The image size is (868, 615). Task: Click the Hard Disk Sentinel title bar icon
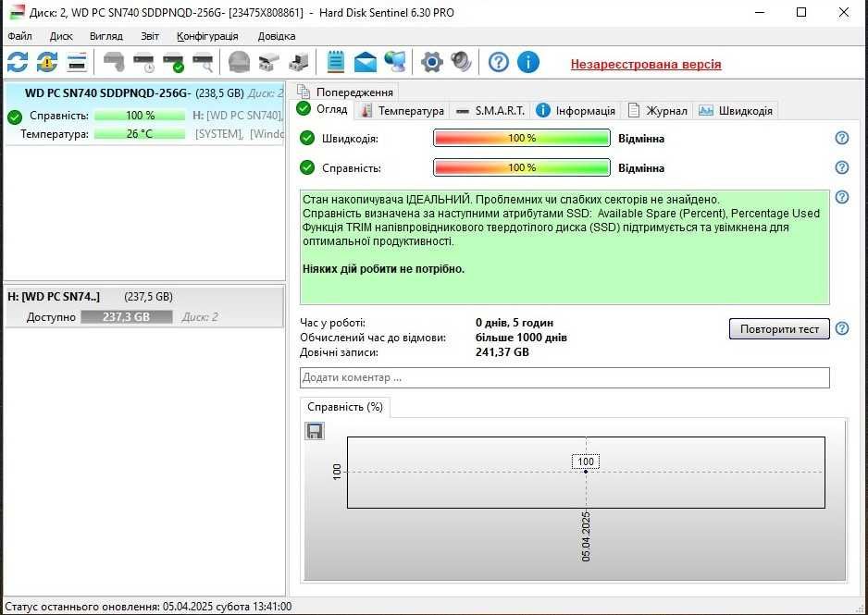tap(16, 12)
